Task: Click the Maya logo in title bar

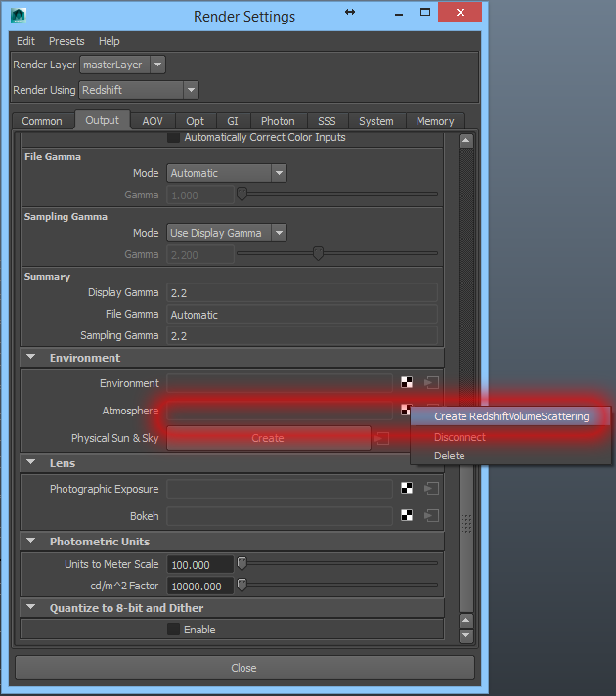Action: click(19, 16)
